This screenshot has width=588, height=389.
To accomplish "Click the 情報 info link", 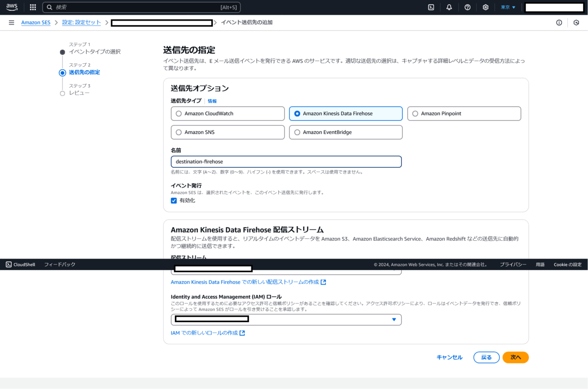I will click(x=212, y=101).
